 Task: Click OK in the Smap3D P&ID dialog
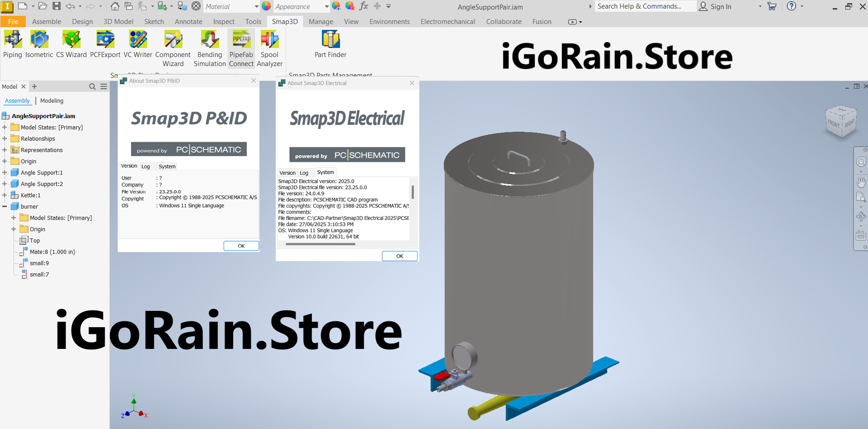[241, 246]
